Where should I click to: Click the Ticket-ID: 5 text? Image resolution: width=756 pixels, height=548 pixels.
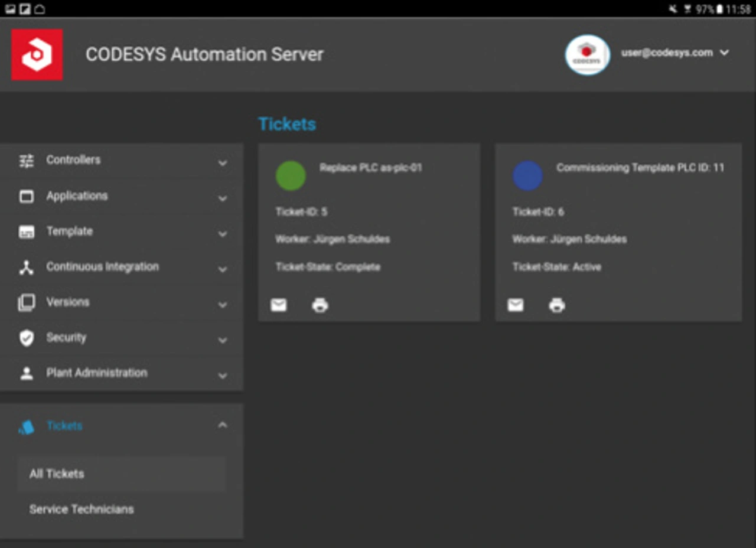point(301,211)
